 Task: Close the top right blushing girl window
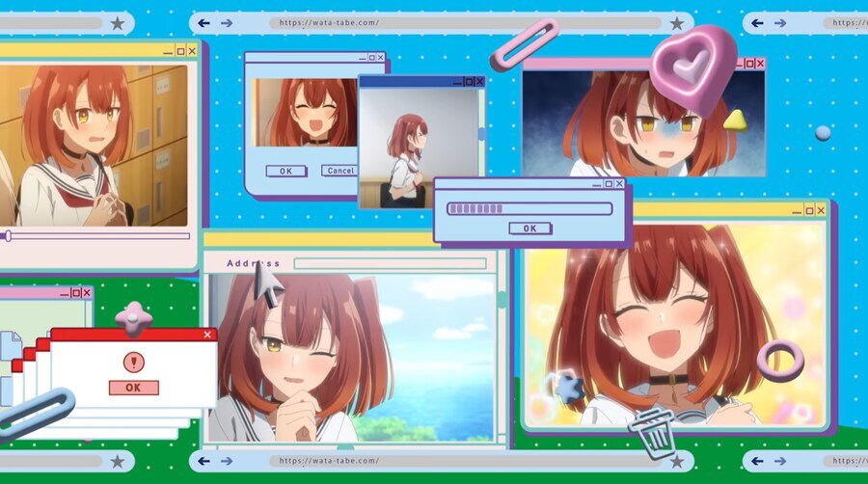click(x=760, y=64)
